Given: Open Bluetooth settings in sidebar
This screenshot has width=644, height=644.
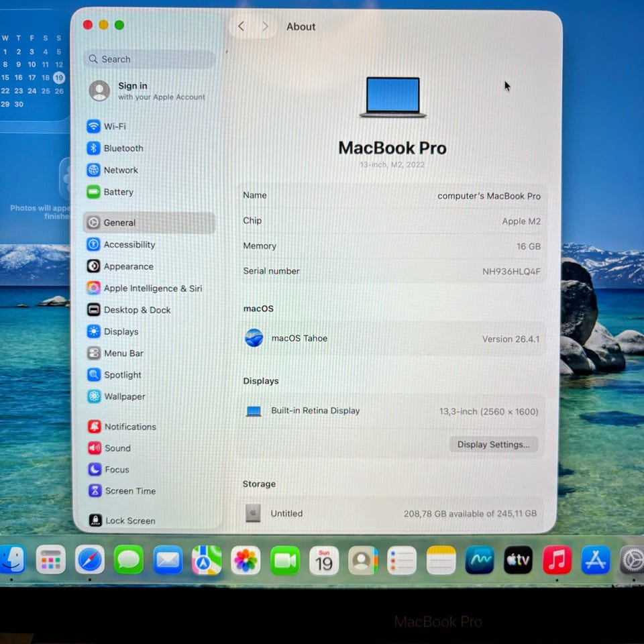Looking at the screenshot, I should 149,148.
